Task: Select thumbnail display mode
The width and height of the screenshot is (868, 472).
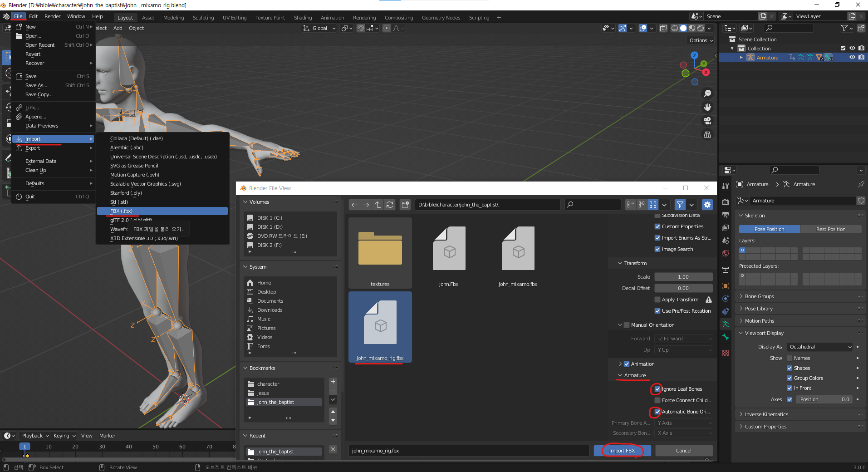Action: pyautogui.click(x=653, y=205)
